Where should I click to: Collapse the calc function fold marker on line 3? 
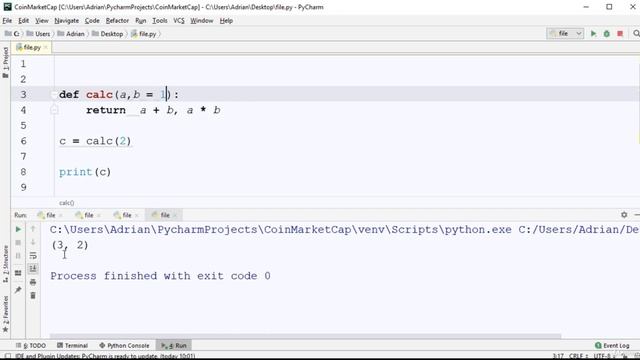click(54, 95)
